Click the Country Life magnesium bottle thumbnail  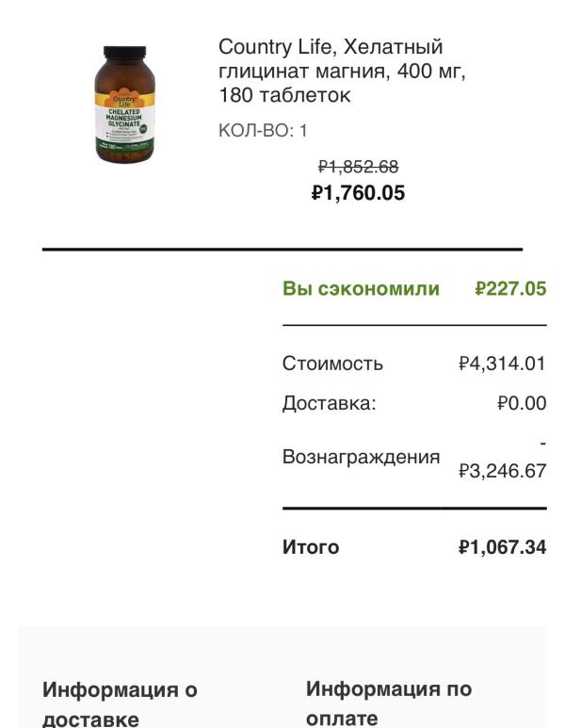coord(126,105)
